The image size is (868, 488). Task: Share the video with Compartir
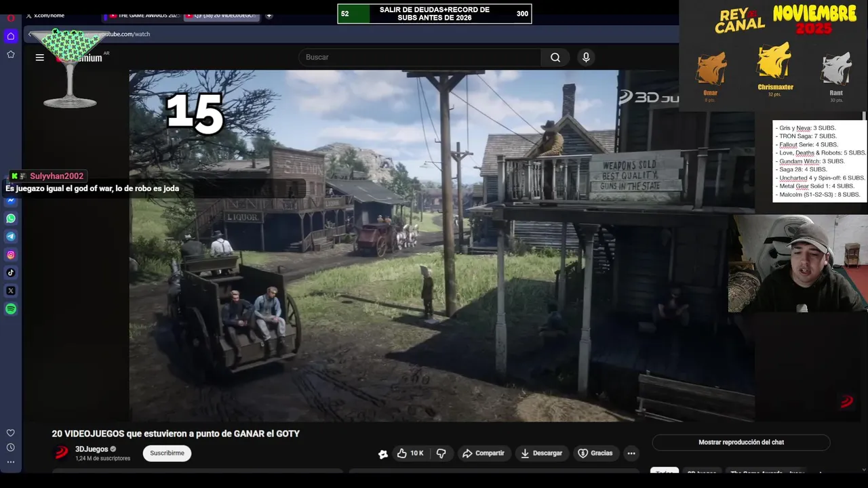click(484, 453)
